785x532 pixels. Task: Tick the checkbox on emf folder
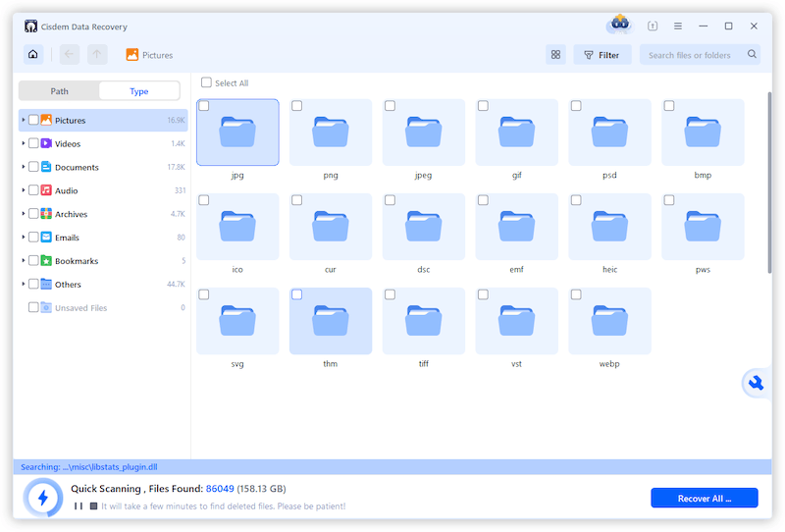coord(483,200)
